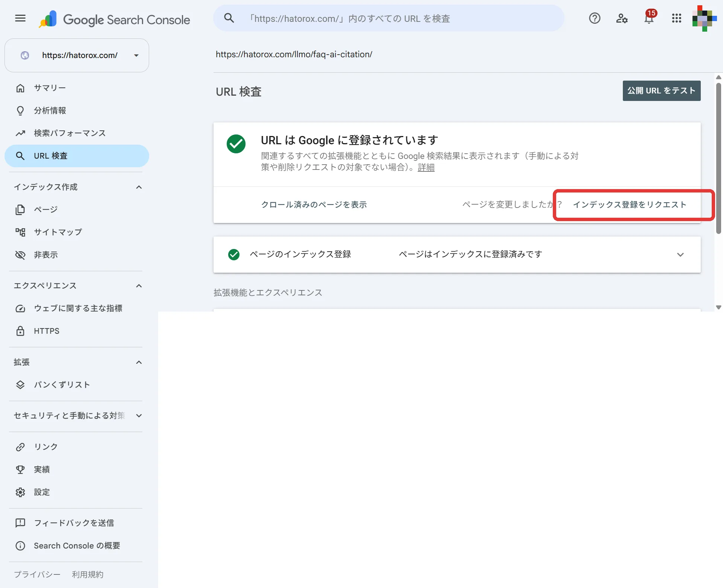This screenshot has height=588, width=723.
Task: Select the URL 検査 menu item
Action: click(x=77, y=156)
